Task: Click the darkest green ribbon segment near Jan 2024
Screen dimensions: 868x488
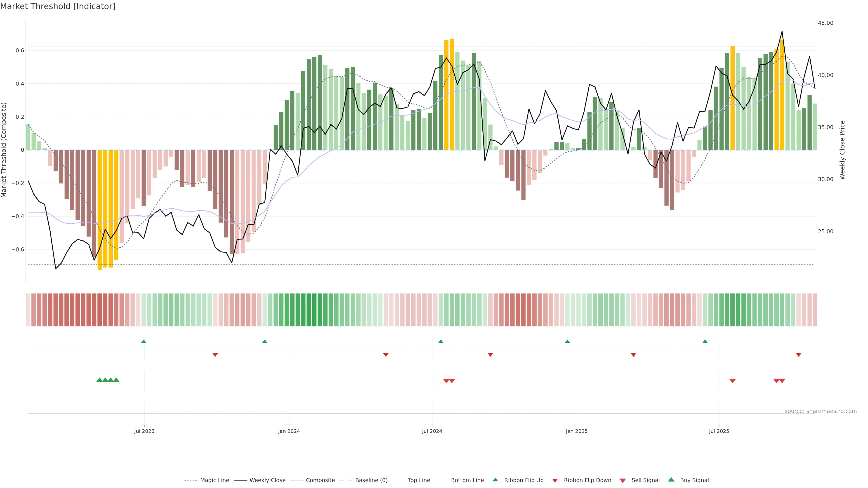Action: tap(314, 310)
